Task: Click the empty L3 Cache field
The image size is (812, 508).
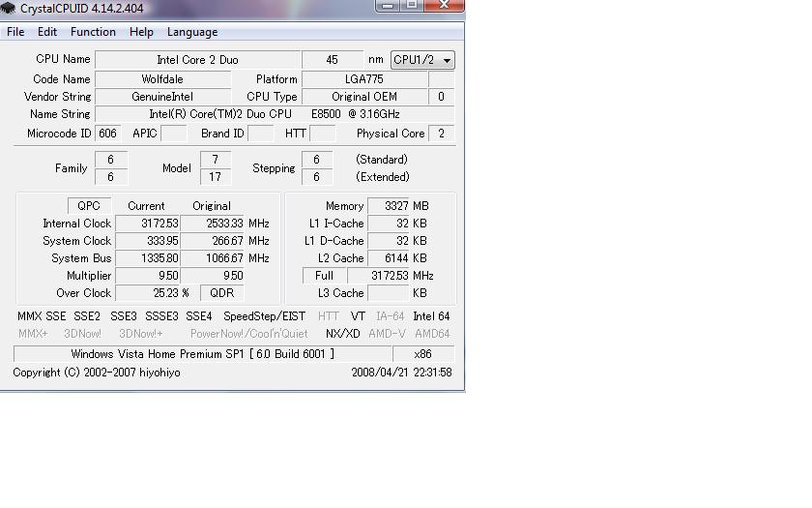Action: coord(389,293)
